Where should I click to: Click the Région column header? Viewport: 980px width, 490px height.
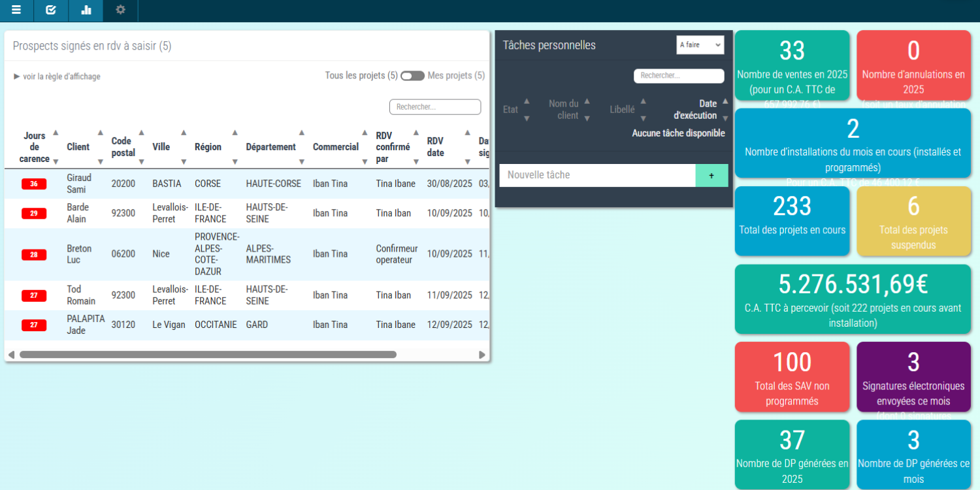coord(208,147)
